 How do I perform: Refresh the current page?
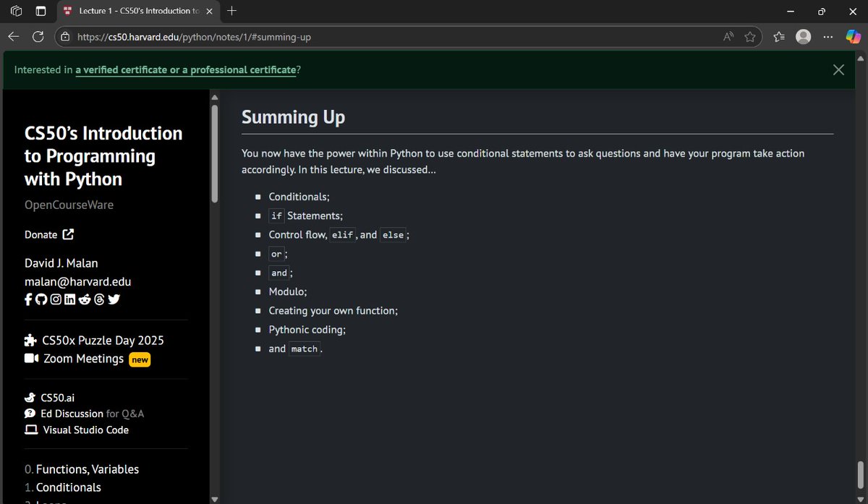(x=38, y=36)
